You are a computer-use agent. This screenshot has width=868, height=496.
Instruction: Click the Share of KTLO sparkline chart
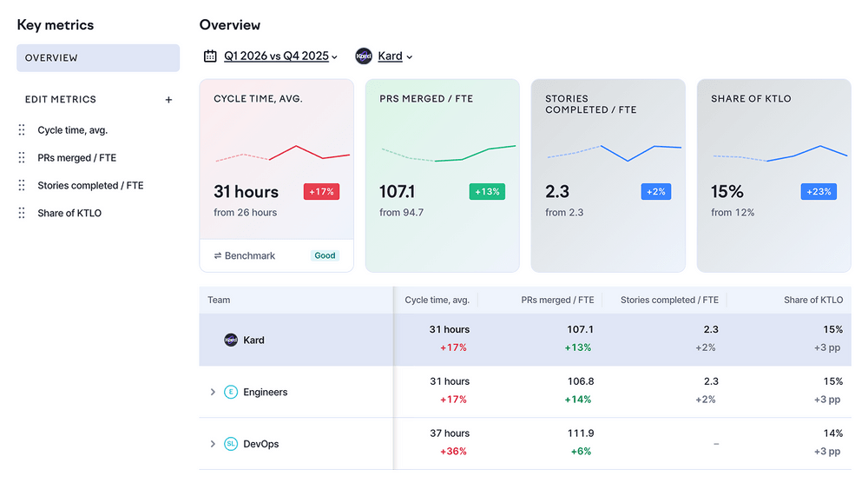click(x=780, y=154)
